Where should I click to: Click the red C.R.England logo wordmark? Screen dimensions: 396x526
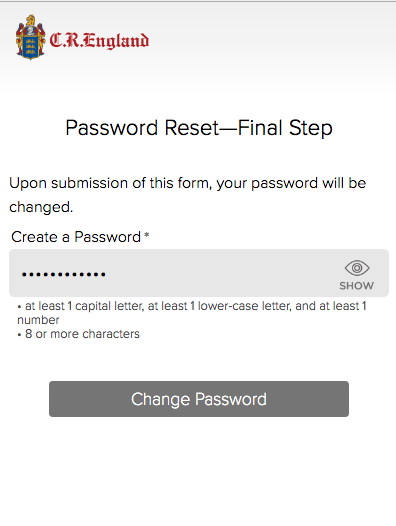pyautogui.click(x=99, y=41)
